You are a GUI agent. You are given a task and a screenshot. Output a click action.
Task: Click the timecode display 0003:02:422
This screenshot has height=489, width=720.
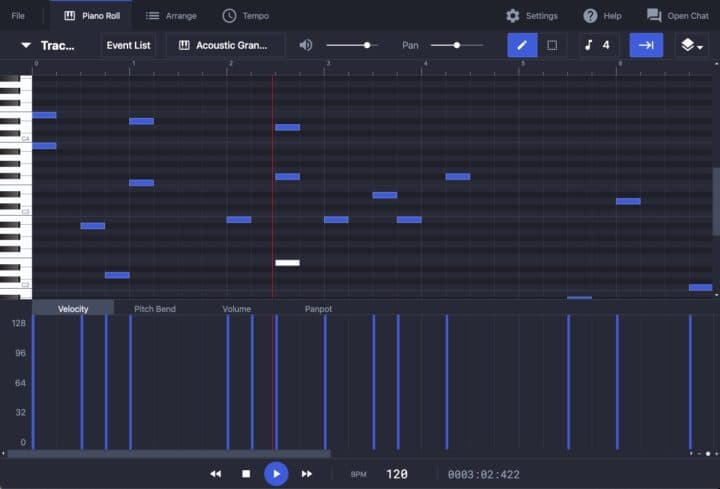(x=484, y=474)
